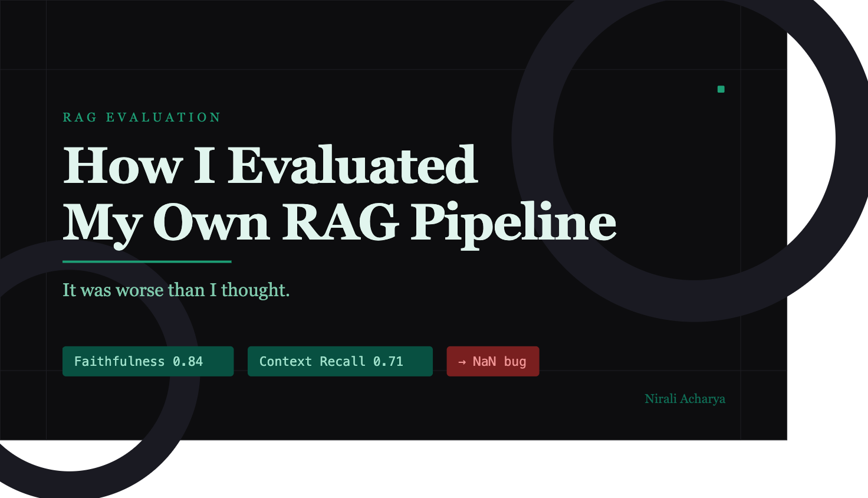Click the red 'NaN bug' badge
The width and height of the screenshot is (868, 498).
point(493,361)
